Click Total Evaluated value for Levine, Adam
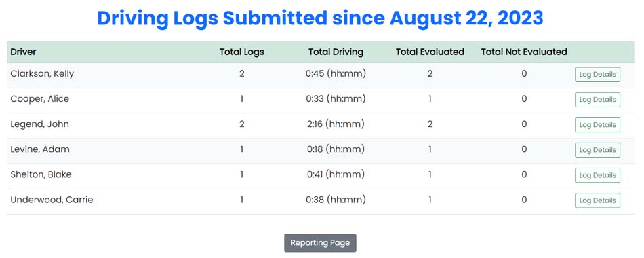 pos(430,149)
